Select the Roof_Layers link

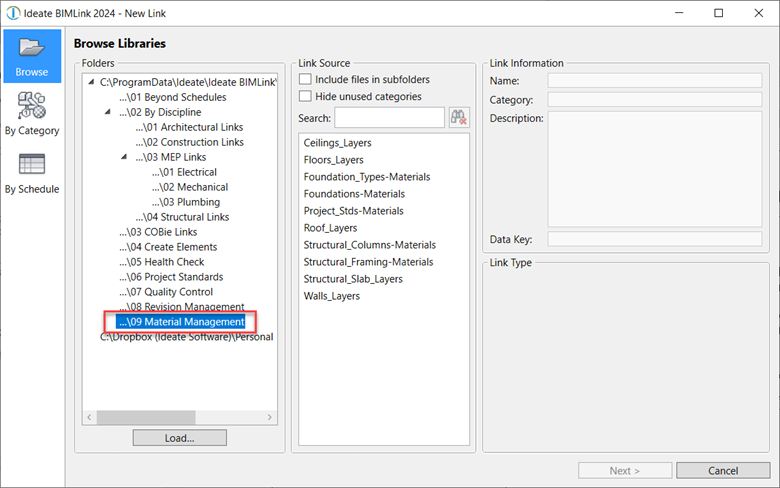pos(330,227)
